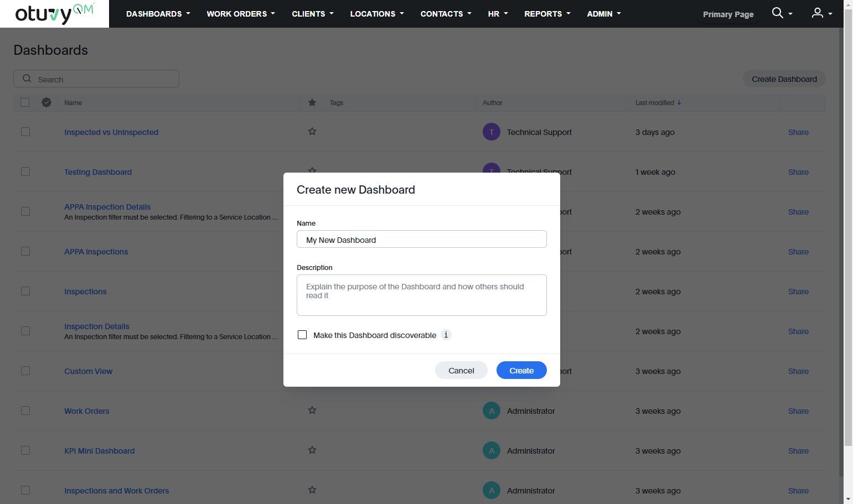The height and width of the screenshot is (504, 853).
Task: Click the blue Create button
Action: [521, 370]
